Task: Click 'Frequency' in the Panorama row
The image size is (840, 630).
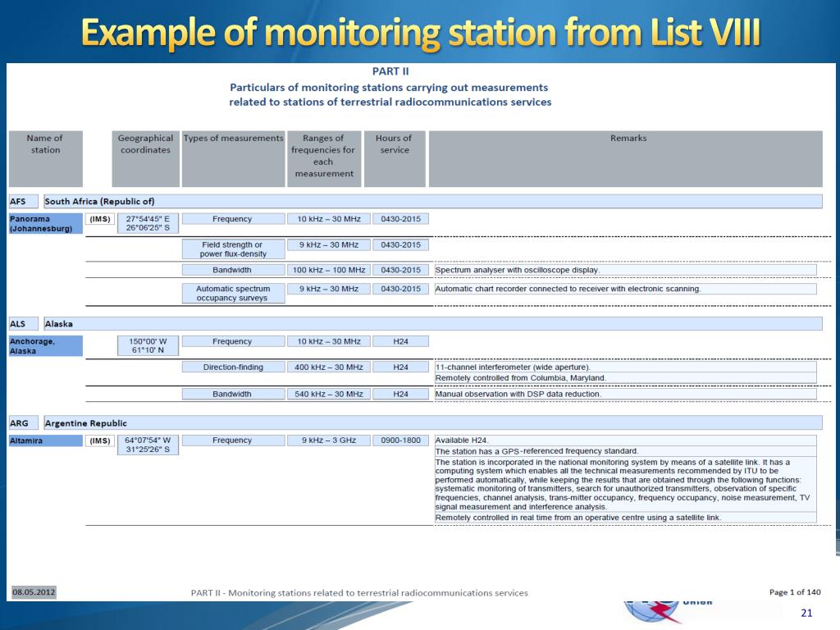Action: (x=233, y=219)
